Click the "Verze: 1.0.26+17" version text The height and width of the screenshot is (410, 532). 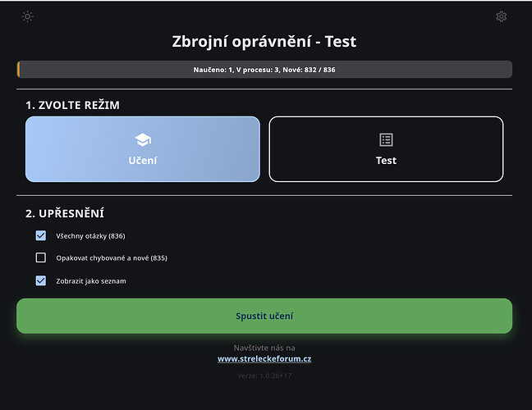[264, 376]
